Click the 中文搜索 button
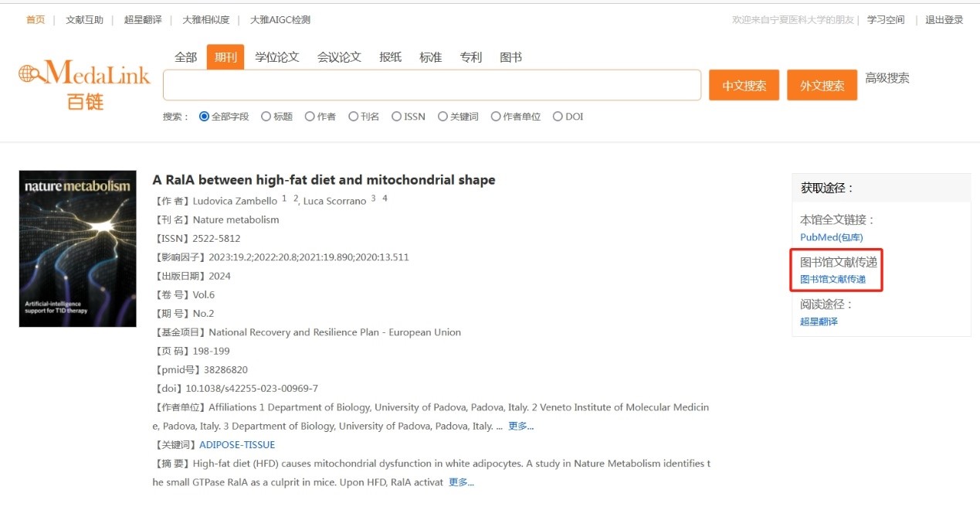Viewport: 980px width, 510px height. [x=744, y=86]
